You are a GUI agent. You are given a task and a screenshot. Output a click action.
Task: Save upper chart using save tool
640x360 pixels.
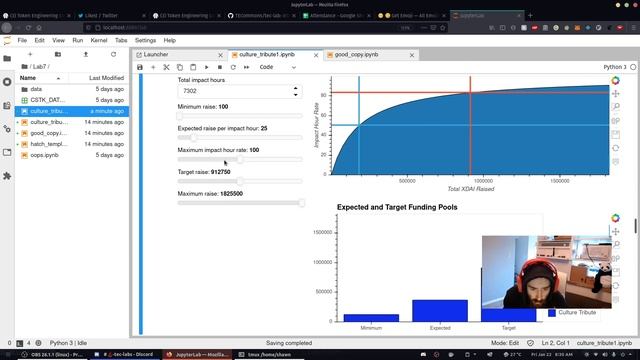click(616, 134)
